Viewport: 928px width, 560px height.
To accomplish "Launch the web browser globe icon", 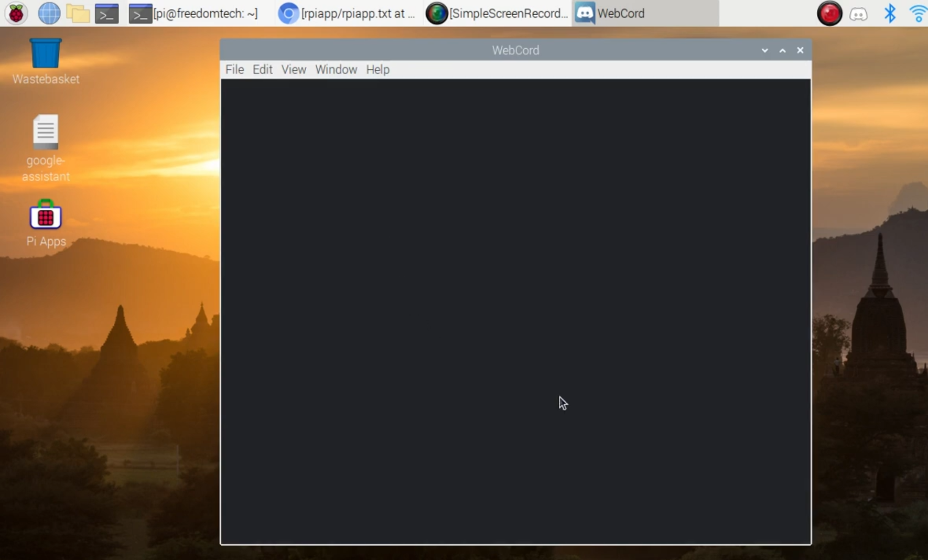I will coord(49,13).
